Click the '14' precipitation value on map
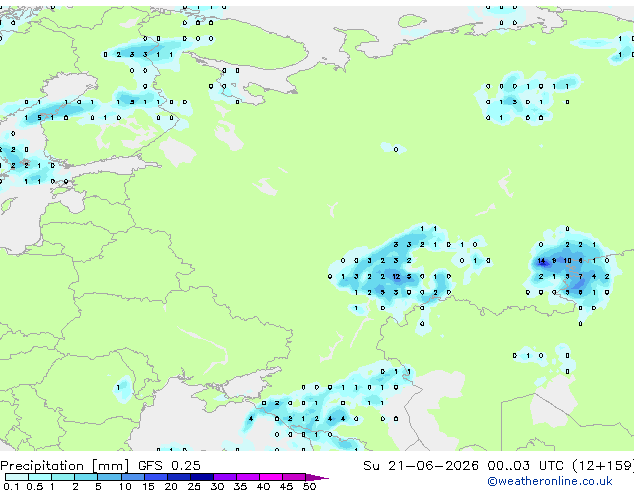The image size is (634, 490). [x=541, y=261]
